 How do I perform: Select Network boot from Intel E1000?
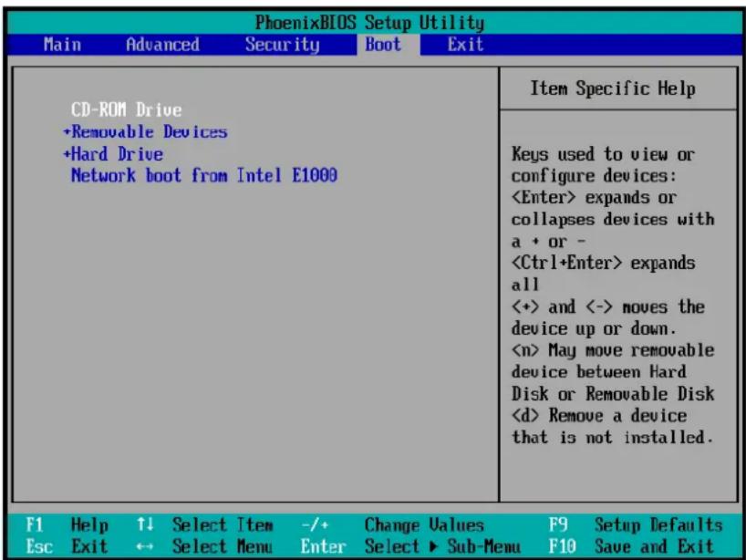[204, 175]
